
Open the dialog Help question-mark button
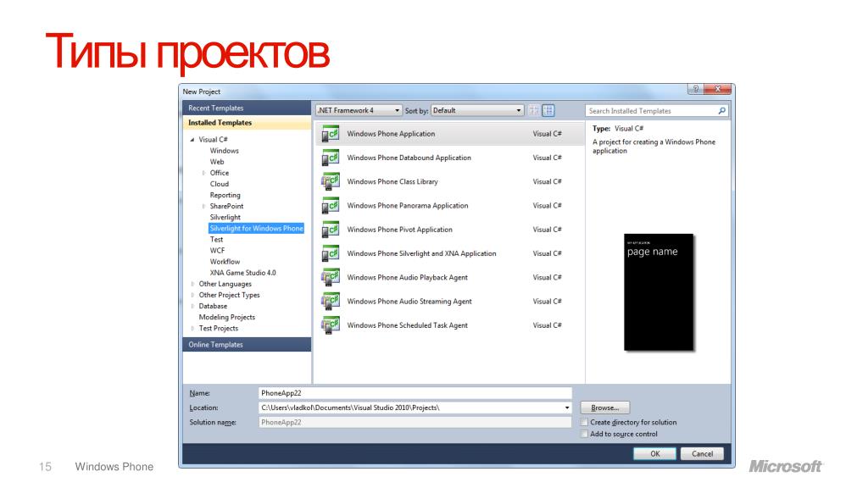696,89
